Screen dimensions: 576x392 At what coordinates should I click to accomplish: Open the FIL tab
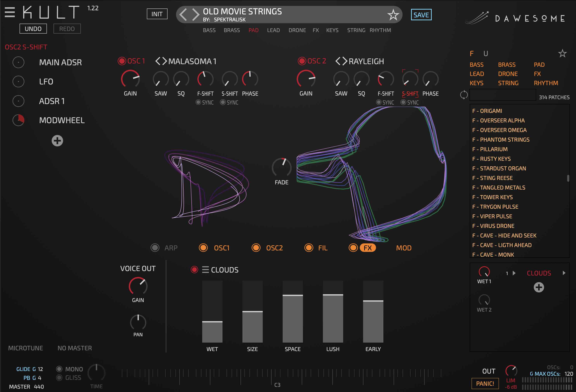(x=323, y=248)
